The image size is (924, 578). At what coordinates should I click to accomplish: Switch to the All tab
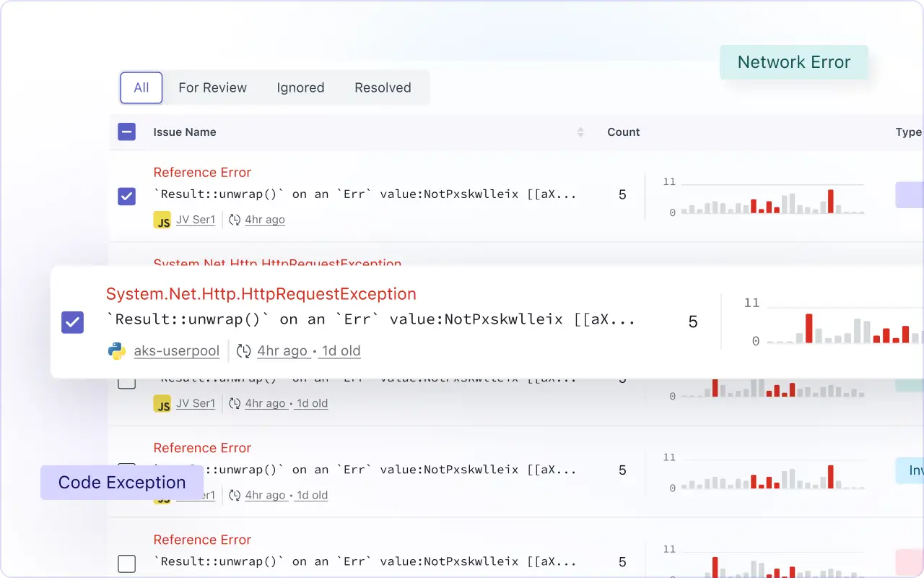pos(141,87)
